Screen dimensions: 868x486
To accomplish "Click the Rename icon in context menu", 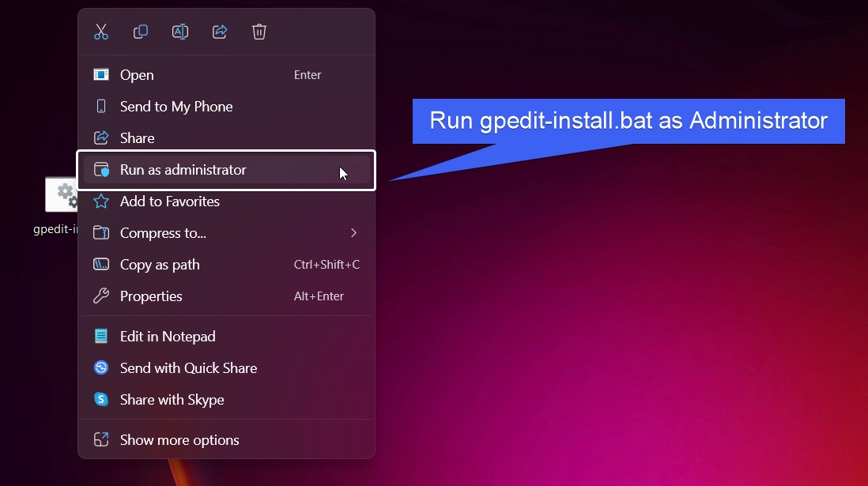I will click(180, 32).
